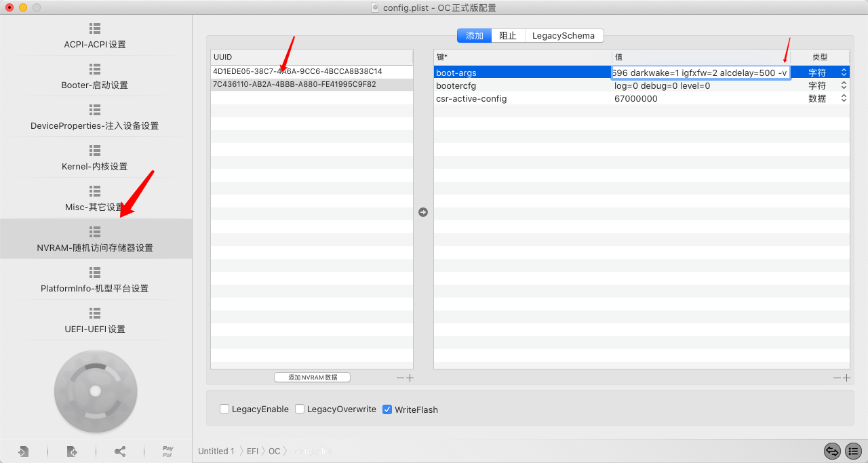Select the csr-active-config key cell
Image resolution: width=868 pixels, height=463 pixels.
(522, 98)
